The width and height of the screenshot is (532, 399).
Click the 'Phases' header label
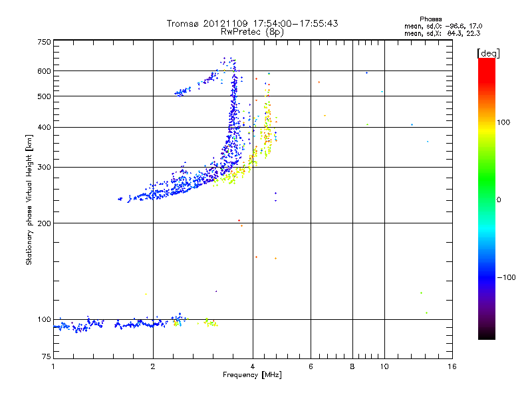point(430,19)
